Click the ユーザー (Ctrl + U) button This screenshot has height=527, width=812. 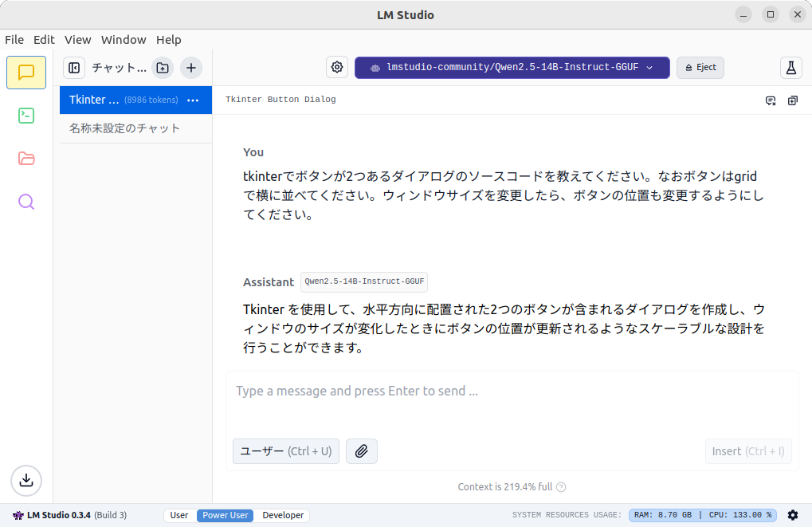285,450
